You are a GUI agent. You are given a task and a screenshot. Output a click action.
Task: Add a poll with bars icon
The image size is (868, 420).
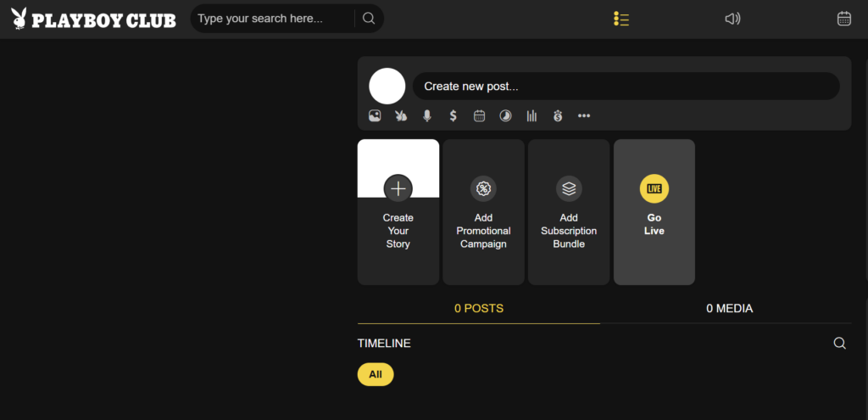[x=532, y=115]
